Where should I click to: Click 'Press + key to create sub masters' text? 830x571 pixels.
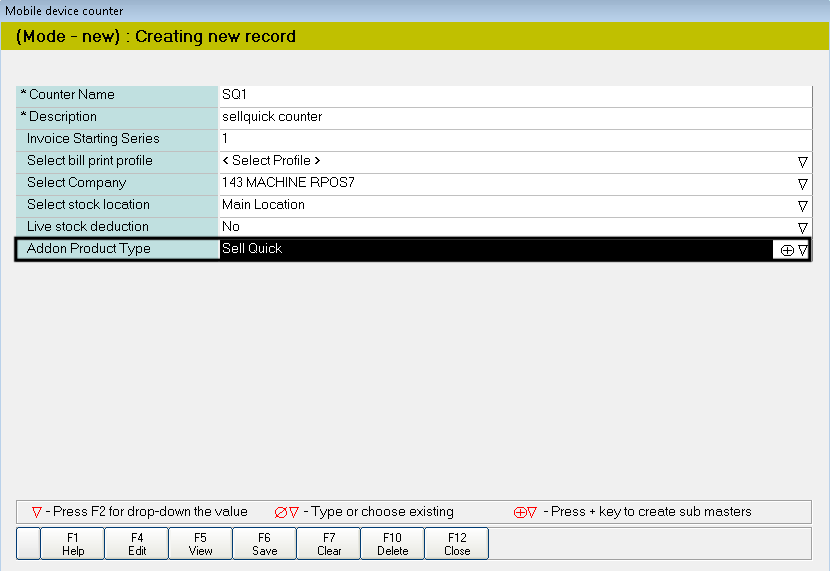[651, 512]
